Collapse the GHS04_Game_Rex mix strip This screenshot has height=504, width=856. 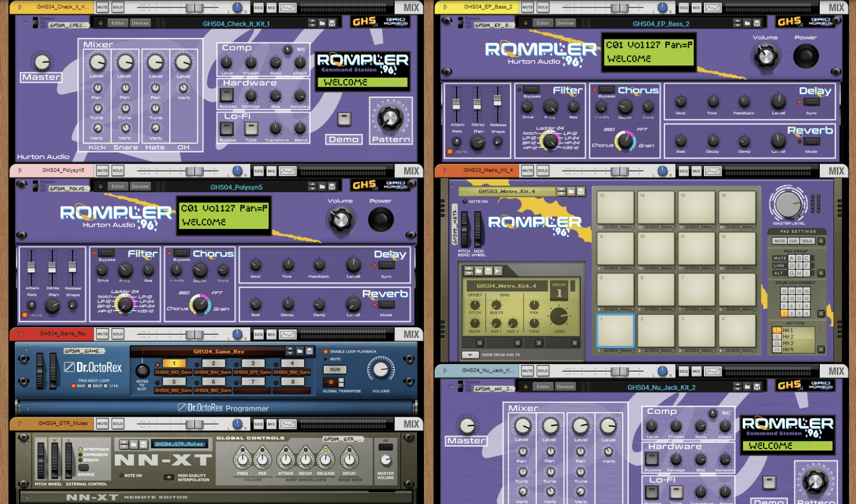(20, 334)
